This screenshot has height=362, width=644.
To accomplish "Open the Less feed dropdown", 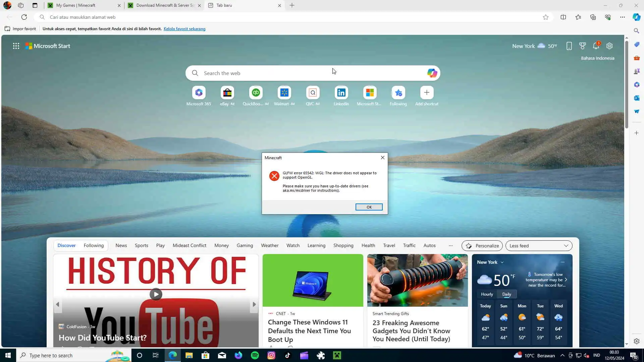I will point(539,246).
